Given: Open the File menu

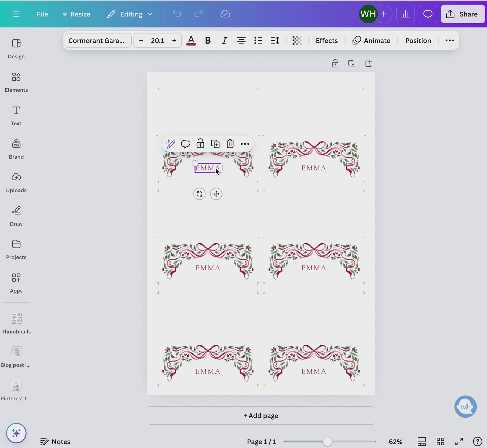Looking at the screenshot, I should coord(42,14).
